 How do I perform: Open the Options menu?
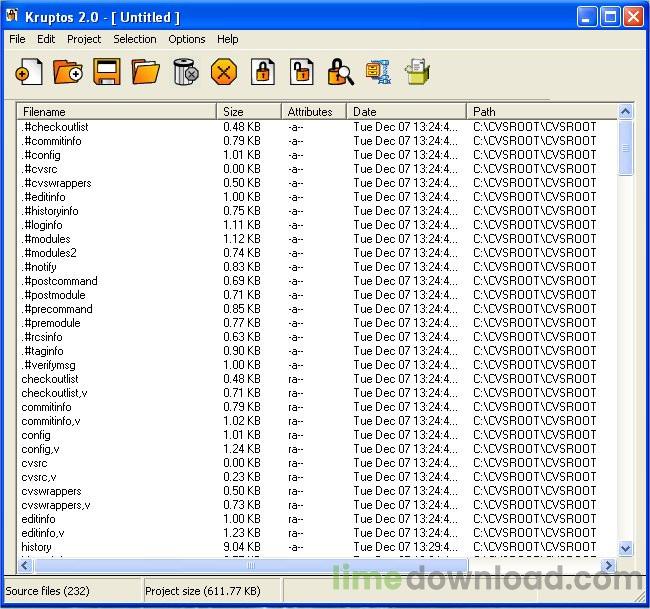(186, 39)
